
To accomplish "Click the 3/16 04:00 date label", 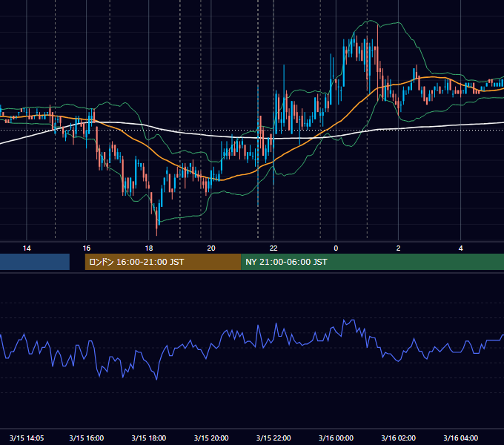I will click(x=460, y=438).
